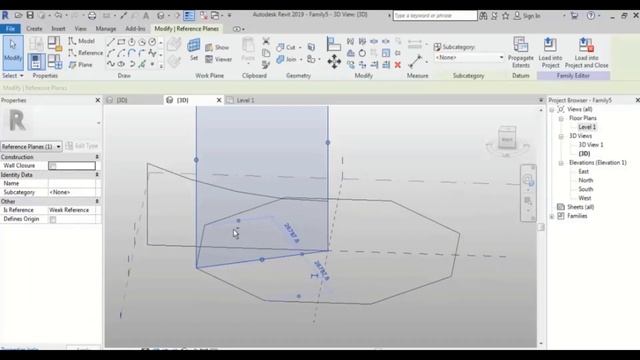Toggle the Properties palette icon

point(36,62)
